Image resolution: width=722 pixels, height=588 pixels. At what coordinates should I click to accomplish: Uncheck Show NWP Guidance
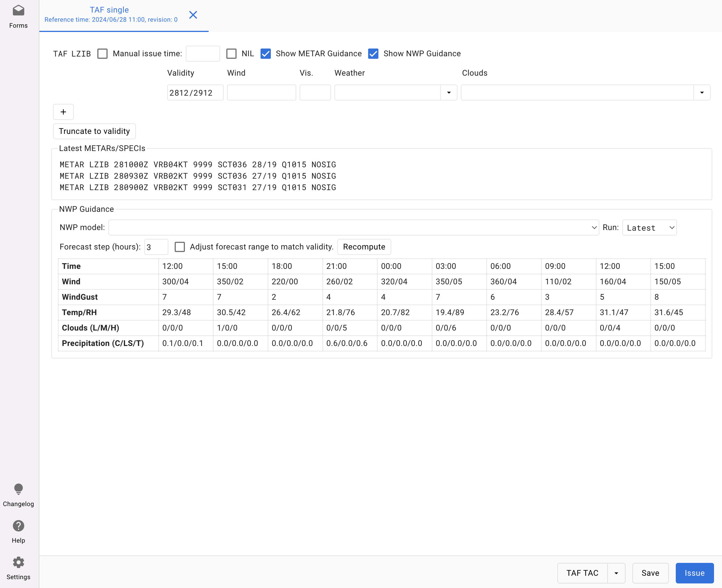pyautogui.click(x=373, y=53)
